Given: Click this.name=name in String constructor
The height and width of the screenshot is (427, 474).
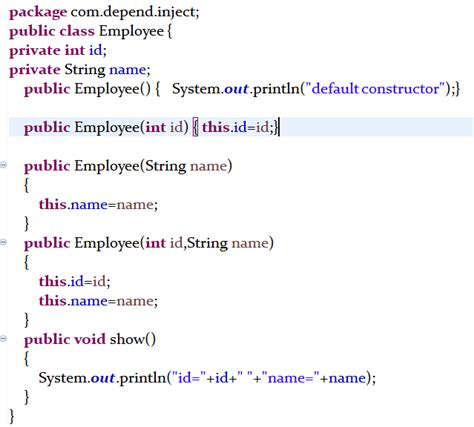Looking at the screenshot, I should [98, 204].
